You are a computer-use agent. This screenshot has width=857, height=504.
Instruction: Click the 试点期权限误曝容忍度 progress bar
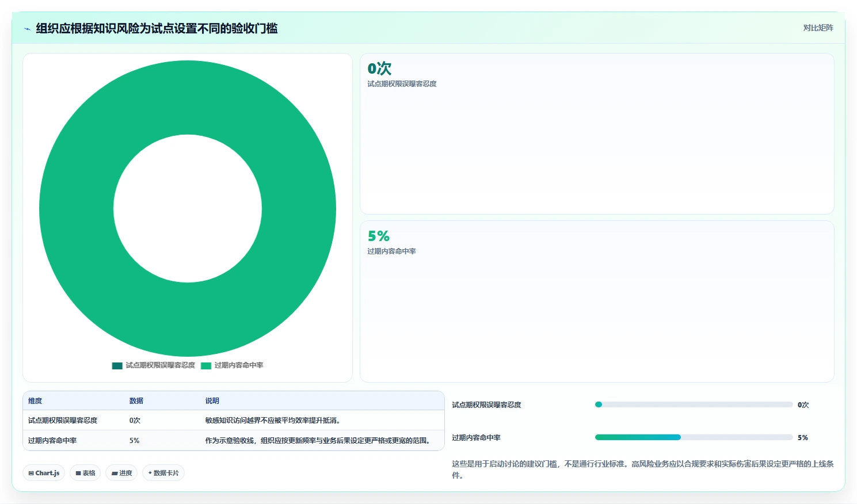click(x=694, y=404)
